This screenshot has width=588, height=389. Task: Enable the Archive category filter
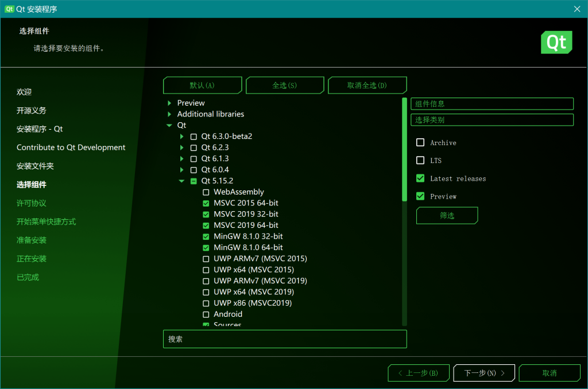pos(420,142)
